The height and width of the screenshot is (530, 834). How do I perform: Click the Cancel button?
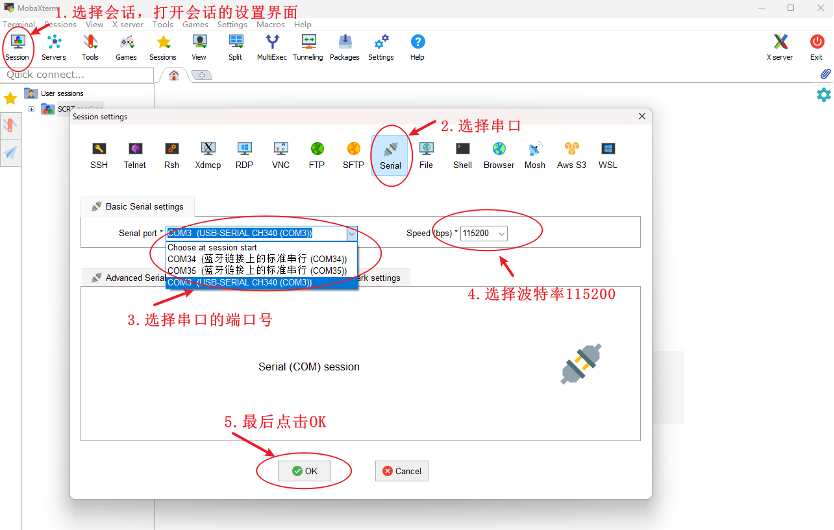402,471
